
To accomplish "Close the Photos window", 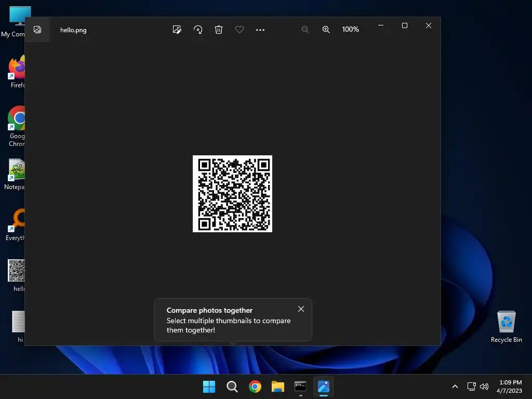I will (x=429, y=25).
